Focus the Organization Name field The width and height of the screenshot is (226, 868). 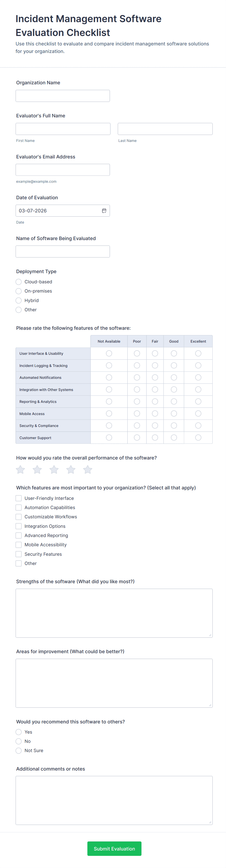pyautogui.click(x=63, y=96)
